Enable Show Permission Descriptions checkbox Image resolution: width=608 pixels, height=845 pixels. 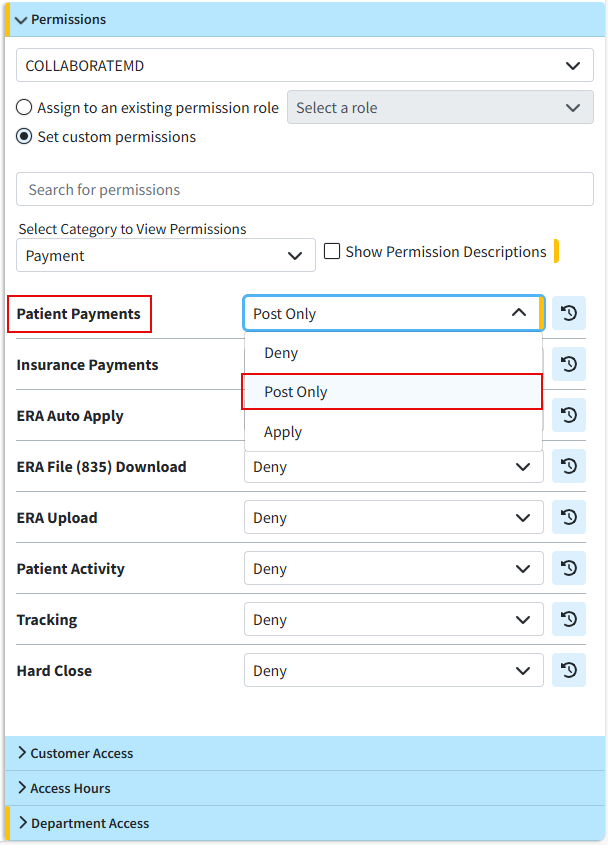pyautogui.click(x=333, y=252)
